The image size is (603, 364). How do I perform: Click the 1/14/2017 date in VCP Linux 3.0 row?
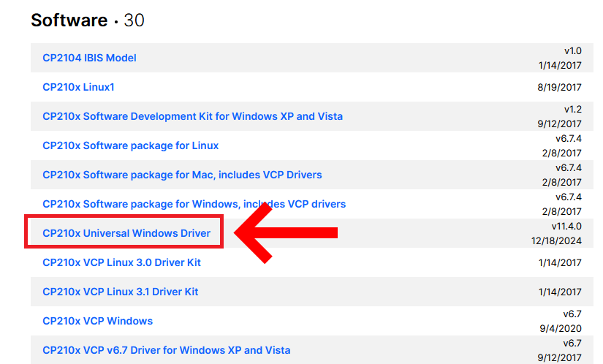click(x=560, y=262)
